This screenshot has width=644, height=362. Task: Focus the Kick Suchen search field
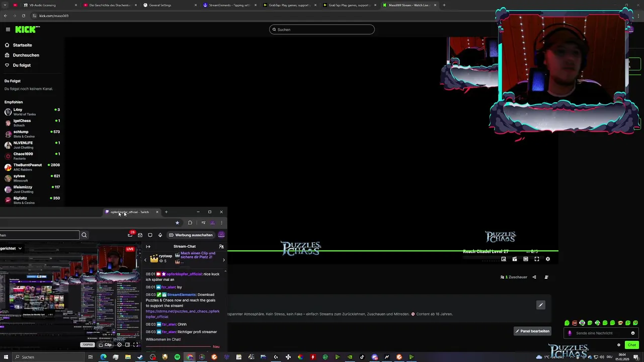click(x=322, y=30)
